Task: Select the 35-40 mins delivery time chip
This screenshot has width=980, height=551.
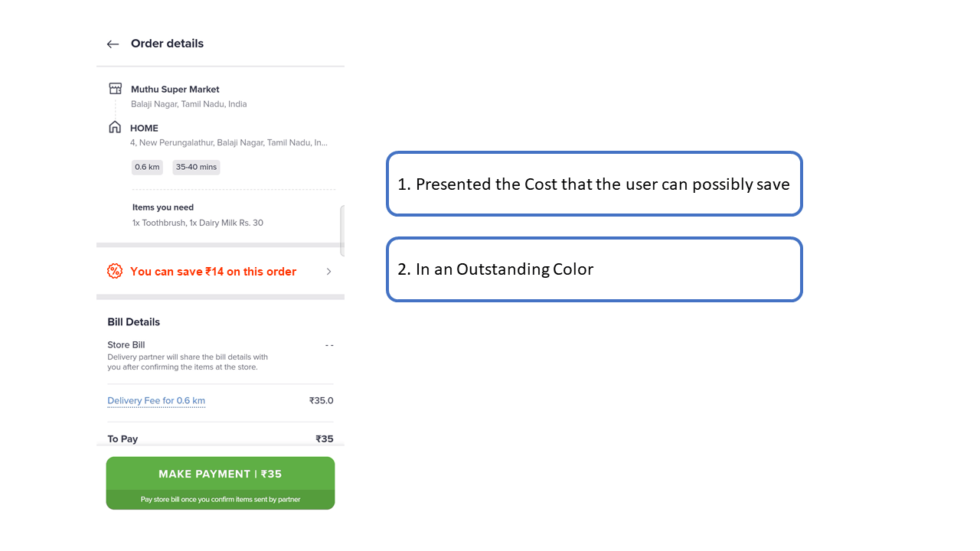Action: click(x=196, y=167)
